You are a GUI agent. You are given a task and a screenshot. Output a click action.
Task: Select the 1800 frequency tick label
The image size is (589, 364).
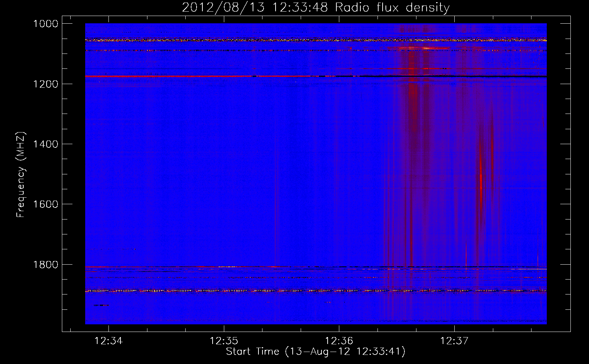46,265
